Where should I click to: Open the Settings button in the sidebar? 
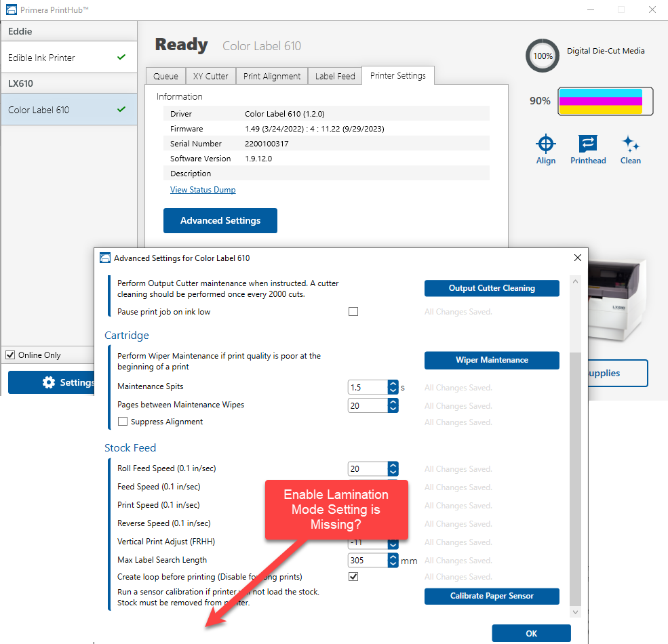pyautogui.click(x=51, y=382)
